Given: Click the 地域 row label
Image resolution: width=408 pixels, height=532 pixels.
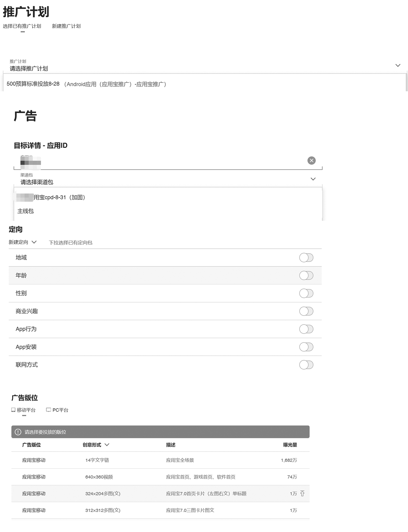Looking at the screenshot, I should 21,258.
